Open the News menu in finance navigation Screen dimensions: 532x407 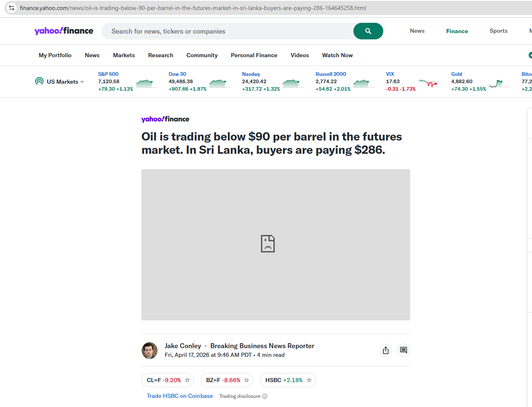[x=92, y=55]
